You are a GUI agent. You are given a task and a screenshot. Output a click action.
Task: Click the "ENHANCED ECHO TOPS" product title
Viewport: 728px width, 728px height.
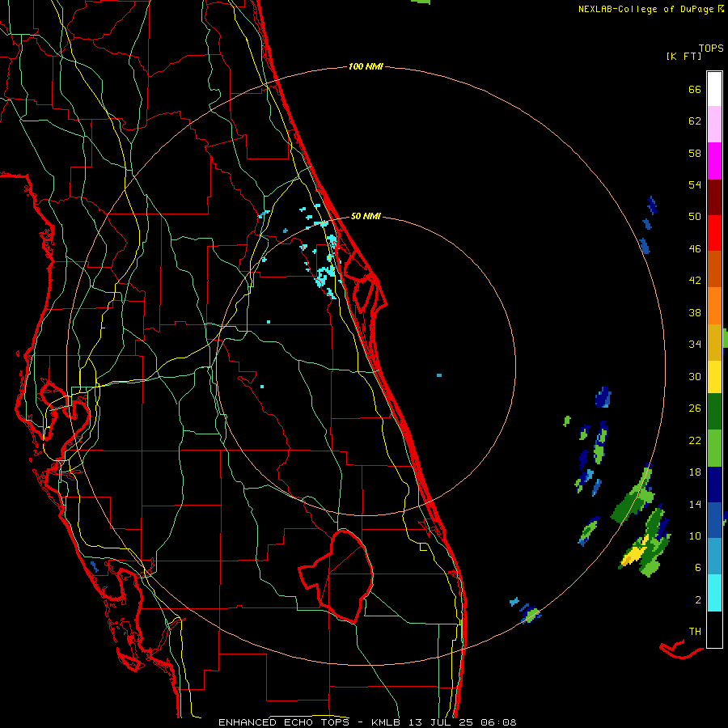coord(285,722)
